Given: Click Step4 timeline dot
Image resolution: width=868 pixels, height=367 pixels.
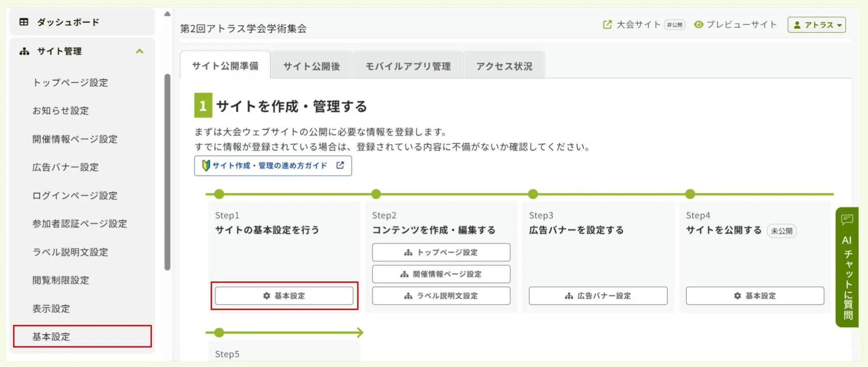Looking at the screenshot, I should [x=690, y=194].
